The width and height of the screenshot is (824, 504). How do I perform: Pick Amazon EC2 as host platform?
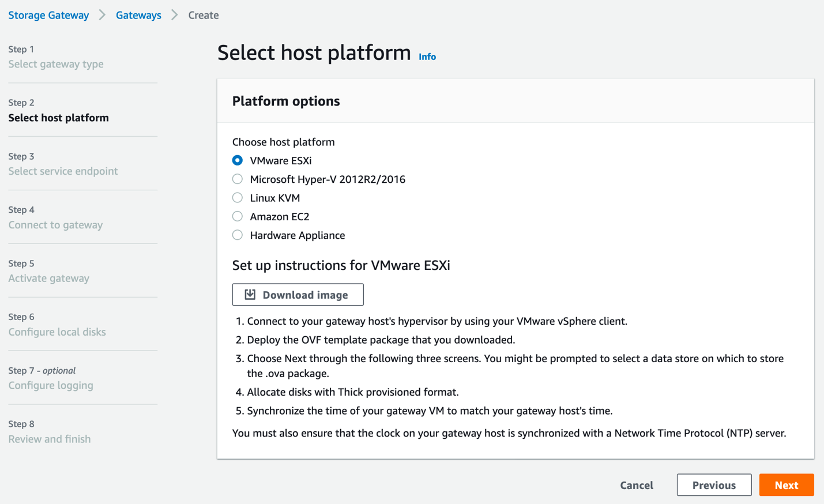[x=237, y=216]
